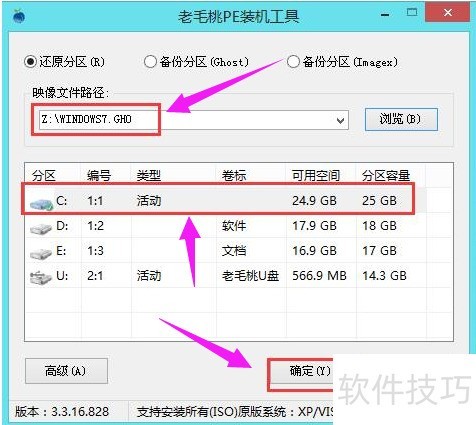Click the 1:1 partition number cell
476x425 pixels.
point(95,201)
